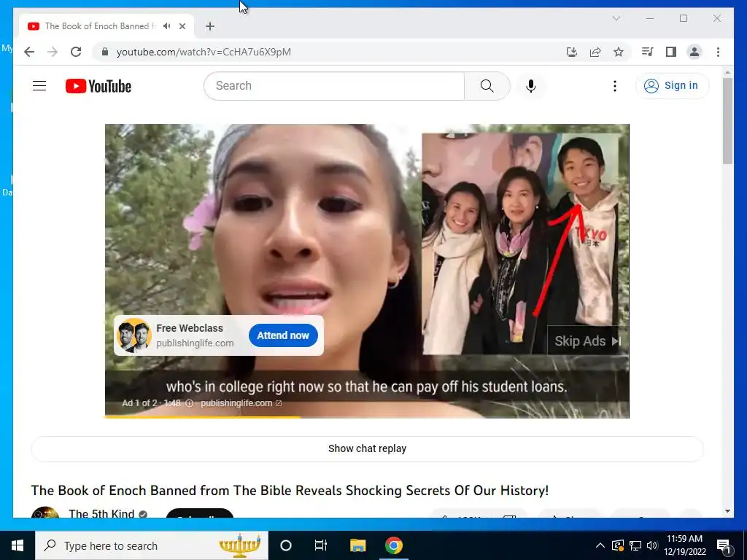The image size is (747, 560).
Task: Open Chrome tab search chevron
Action: pyautogui.click(x=616, y=18)
